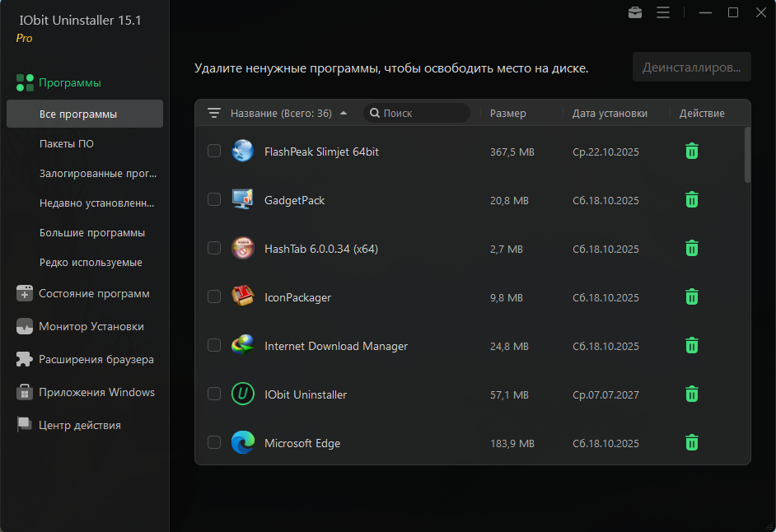Open the hamburger main menu icon
Image resolution: width=776 pixels, height=532 pixels.
[x=663, y=12]
